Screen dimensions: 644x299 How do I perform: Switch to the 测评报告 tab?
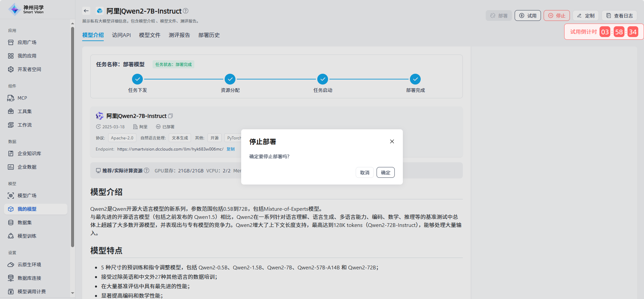coord(179,35)
